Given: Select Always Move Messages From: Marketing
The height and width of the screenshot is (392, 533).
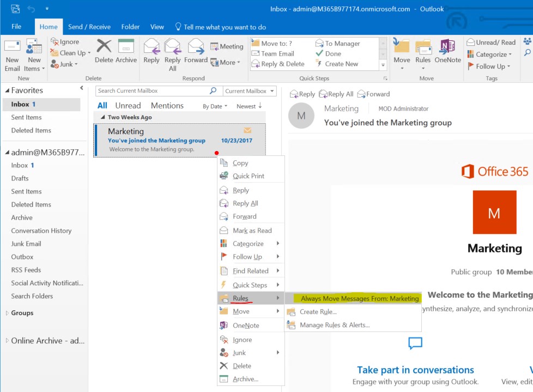Looking at the screenshot, I should [353, 299].
